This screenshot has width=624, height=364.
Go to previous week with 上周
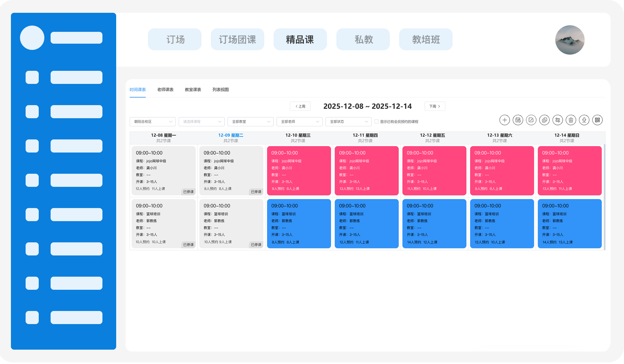click(x=300, y=106)
